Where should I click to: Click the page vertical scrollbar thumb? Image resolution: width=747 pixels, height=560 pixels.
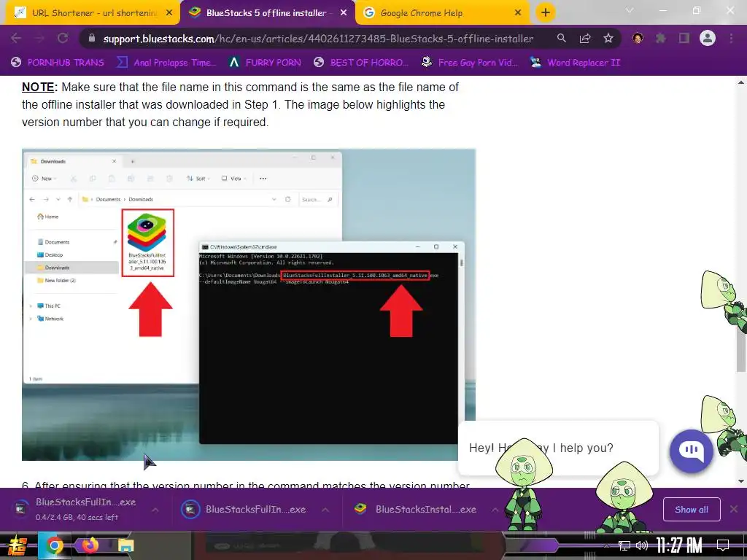(x=741, y=350)
